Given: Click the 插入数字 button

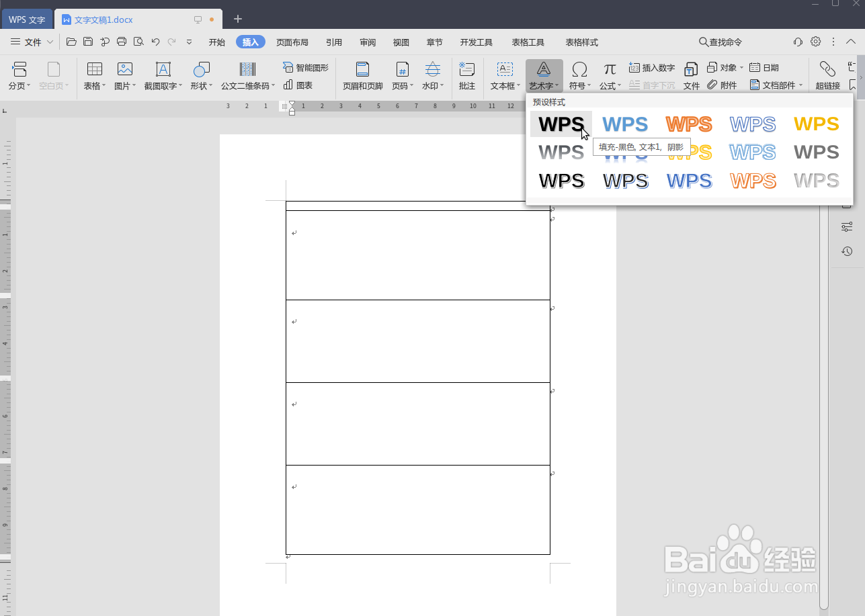Looking at the screenshot, I should click(652, 68).
